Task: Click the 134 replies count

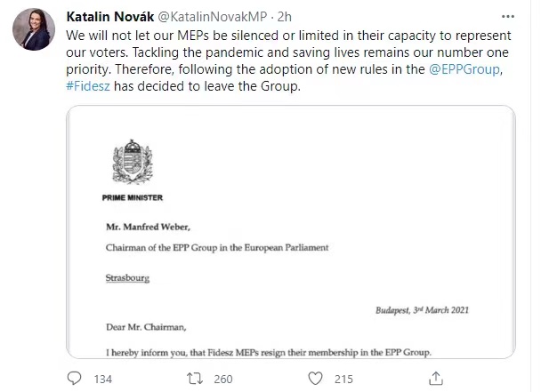Action: tap(103, 380)
